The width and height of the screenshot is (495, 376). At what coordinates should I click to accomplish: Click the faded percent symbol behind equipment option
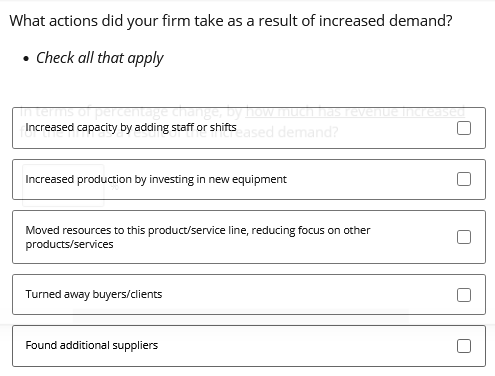[x=114, y=187]
